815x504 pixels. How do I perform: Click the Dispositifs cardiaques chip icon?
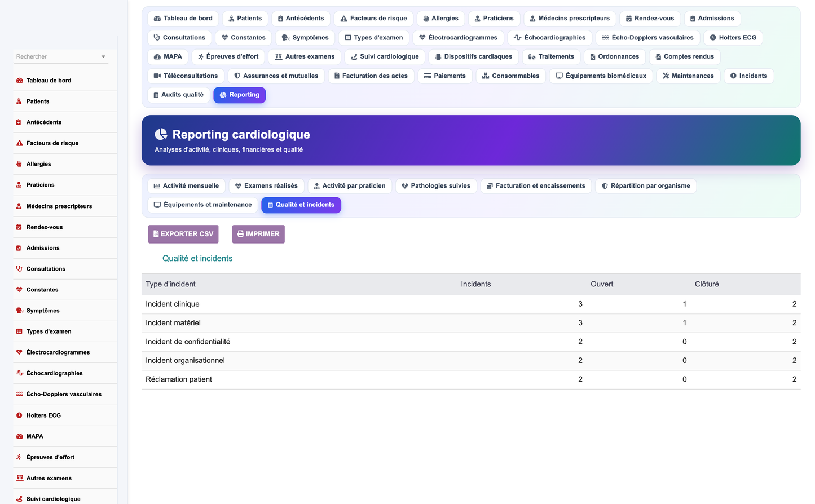(x=438, y=57)
